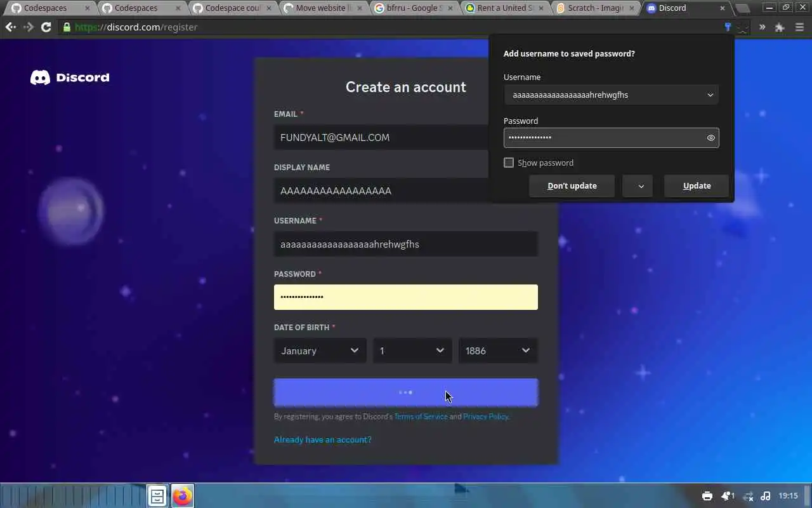Click the Discord logo
The image size is (812, 508).
(70, 77)
